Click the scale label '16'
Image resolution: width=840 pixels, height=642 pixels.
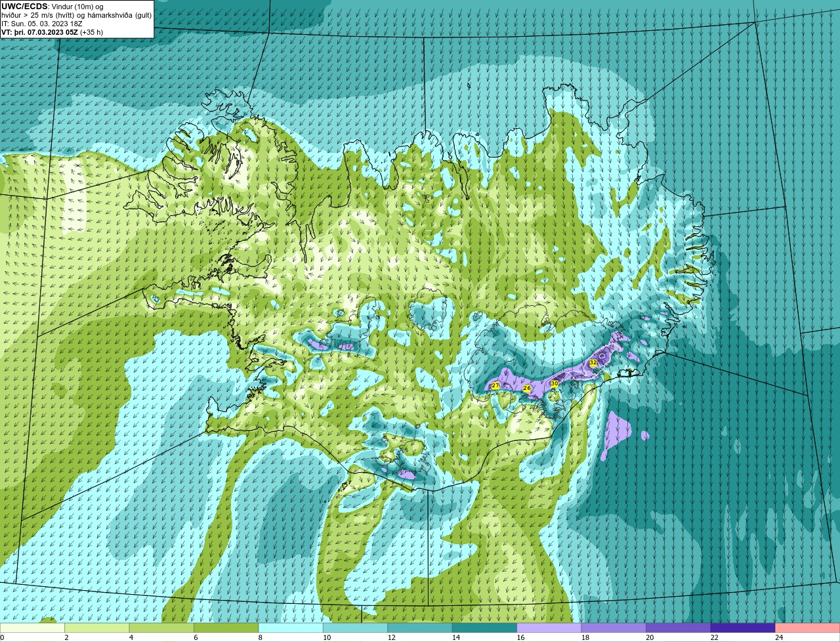click(x=520, y=637)
